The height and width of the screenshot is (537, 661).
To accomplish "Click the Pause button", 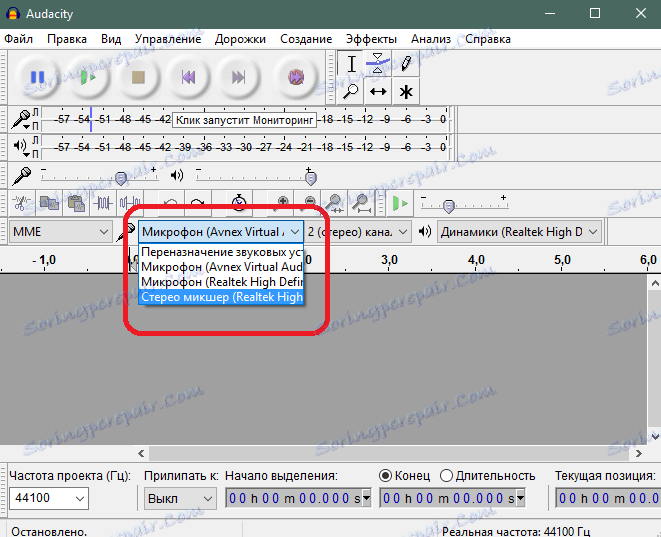I will pos(38,78).
